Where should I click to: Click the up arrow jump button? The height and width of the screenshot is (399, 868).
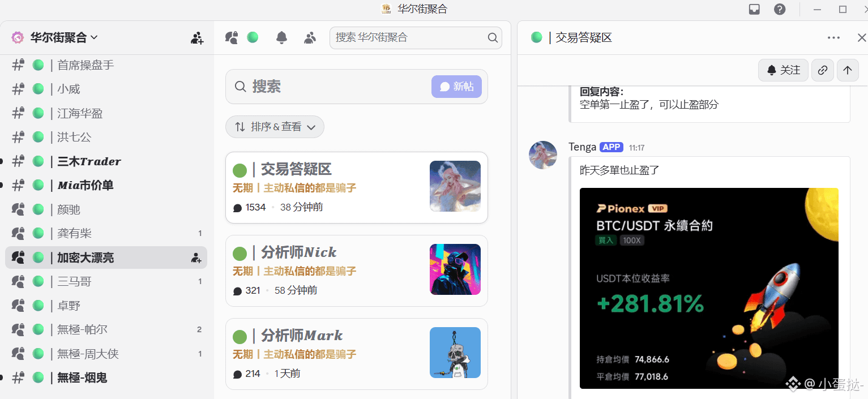848,70
